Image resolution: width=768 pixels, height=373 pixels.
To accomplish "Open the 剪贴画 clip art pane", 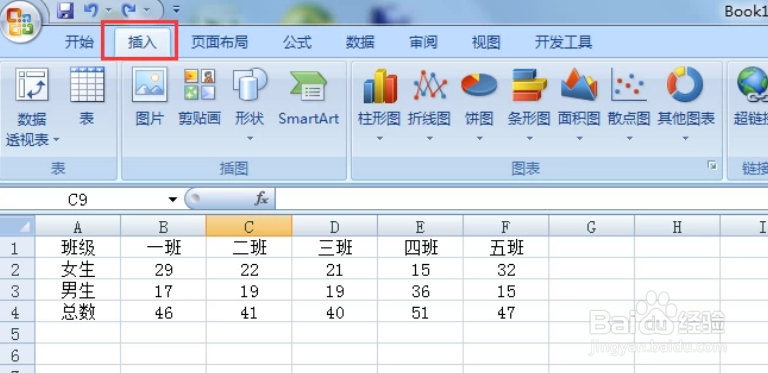I will [x=199, y=97].
